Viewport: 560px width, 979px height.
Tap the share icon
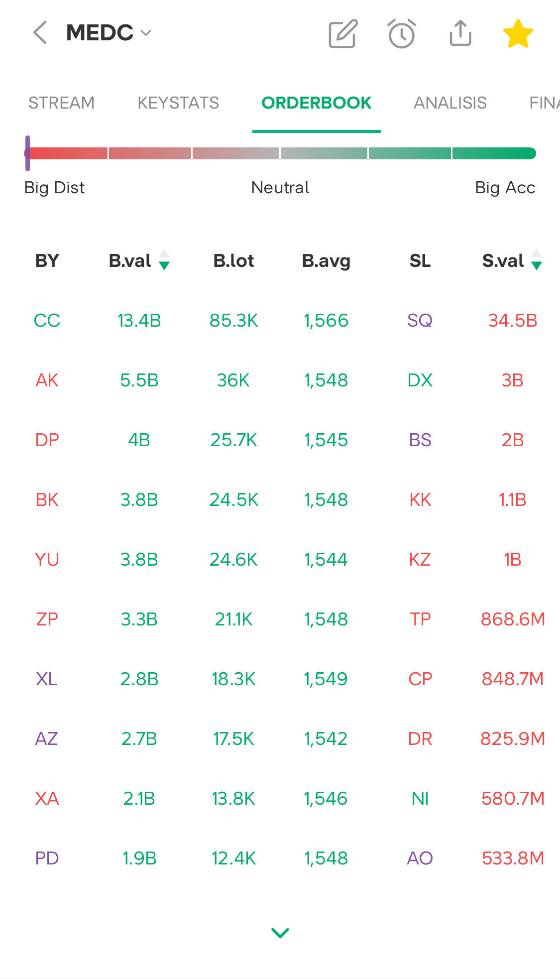click(460, 33)
